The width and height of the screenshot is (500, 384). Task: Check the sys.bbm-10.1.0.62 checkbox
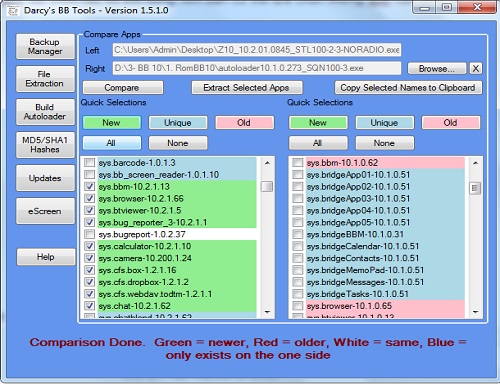pyautogui.click(x=297, y=163)
